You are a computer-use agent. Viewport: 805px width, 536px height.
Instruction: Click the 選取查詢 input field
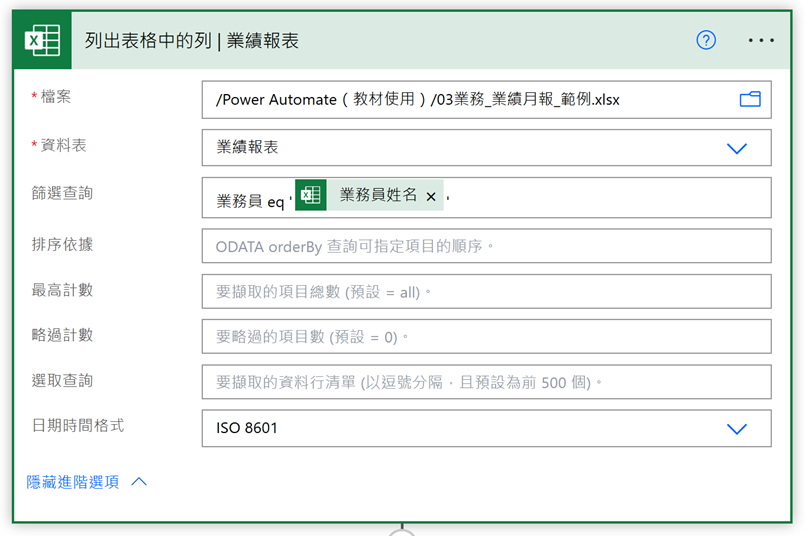pyautogui.click(x=486, y=382)
